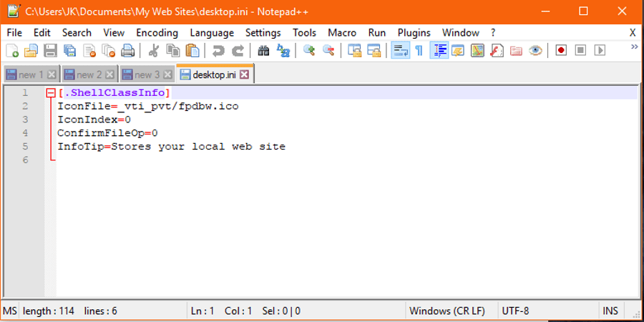Switch to the new 1 tab
This screenshot has height=322, width=644.
pos(31,74)
